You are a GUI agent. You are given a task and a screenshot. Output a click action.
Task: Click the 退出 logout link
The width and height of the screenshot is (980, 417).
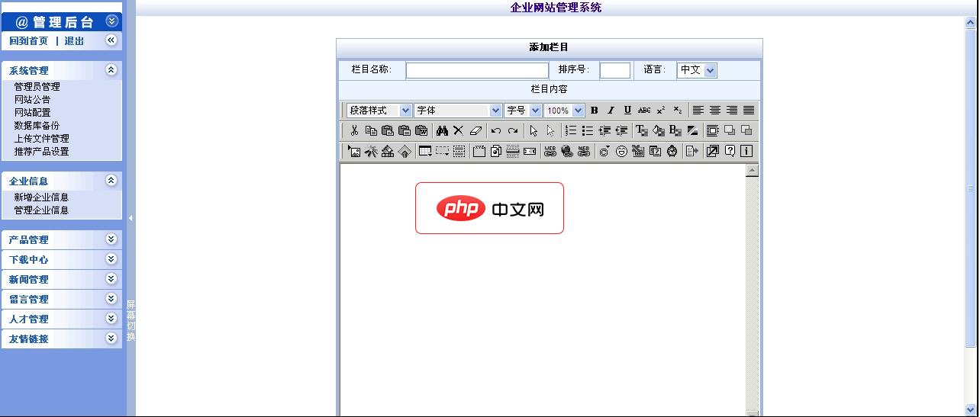point(74,41)
